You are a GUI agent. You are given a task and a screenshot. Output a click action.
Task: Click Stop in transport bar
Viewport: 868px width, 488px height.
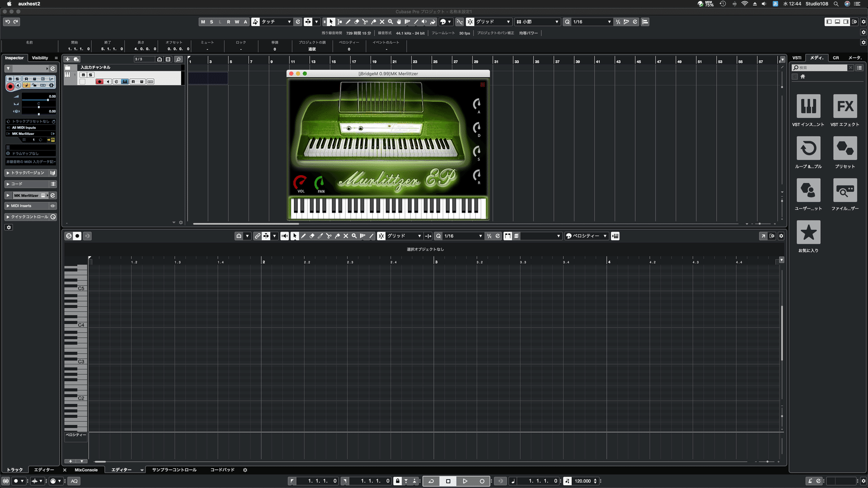448,481
